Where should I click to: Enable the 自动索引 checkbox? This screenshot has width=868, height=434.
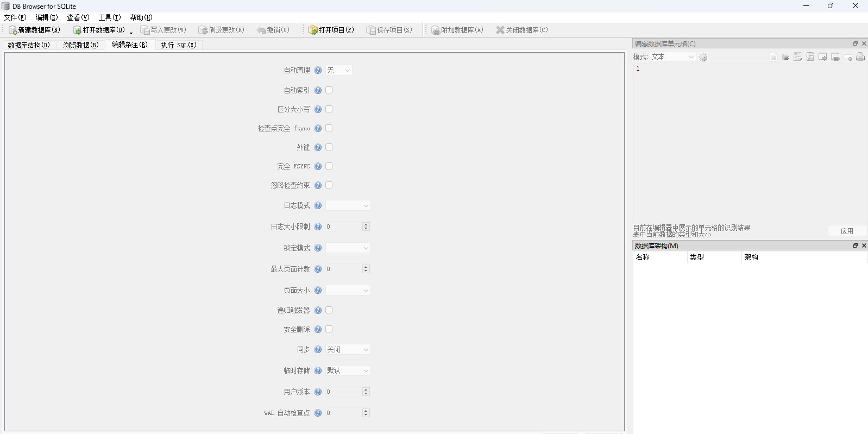point(329,90)
